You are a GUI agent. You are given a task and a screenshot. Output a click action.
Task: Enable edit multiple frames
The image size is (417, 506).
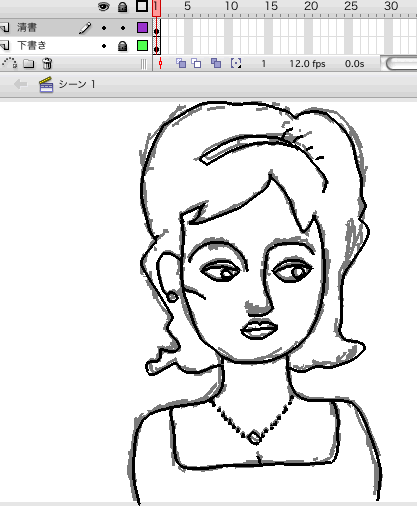[216, 63]
